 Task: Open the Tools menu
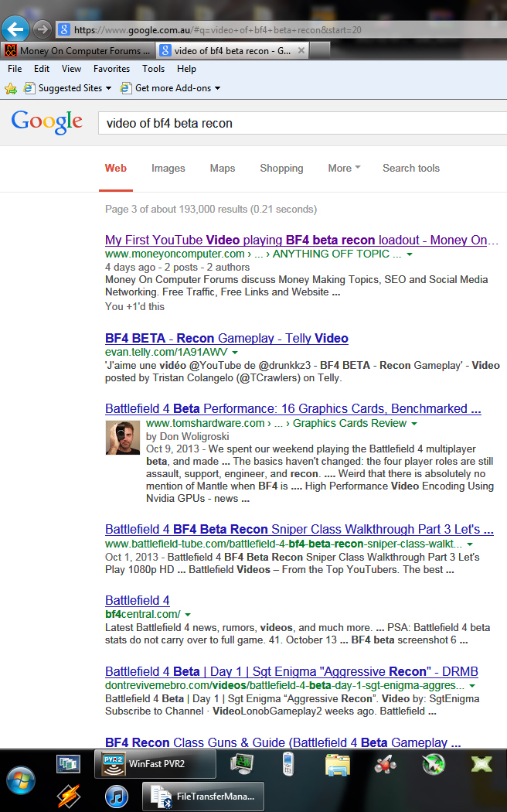[154, 69]
